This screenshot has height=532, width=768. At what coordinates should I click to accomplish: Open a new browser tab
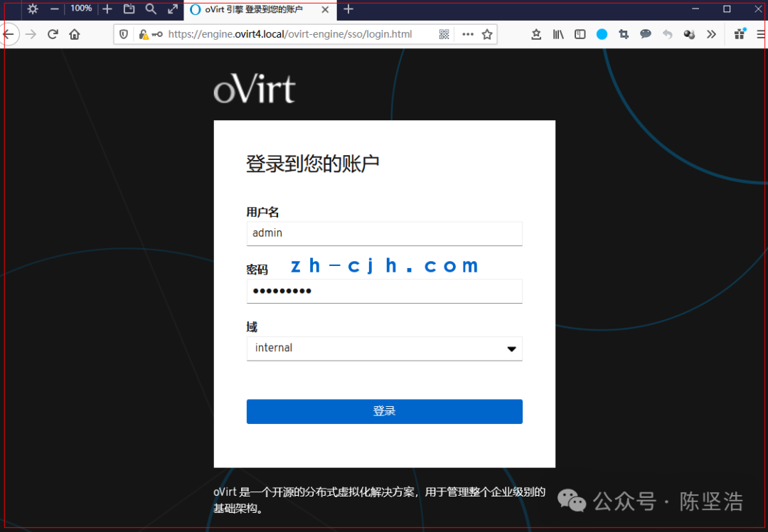(x=348, y=9)
